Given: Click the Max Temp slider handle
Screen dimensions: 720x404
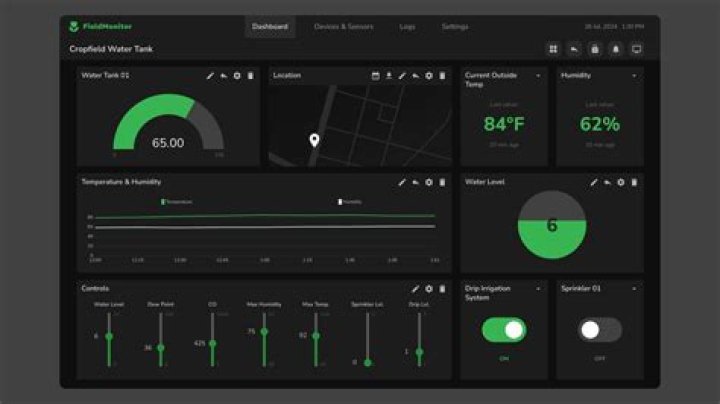Looking at the screenshot, I should [316, 336].
